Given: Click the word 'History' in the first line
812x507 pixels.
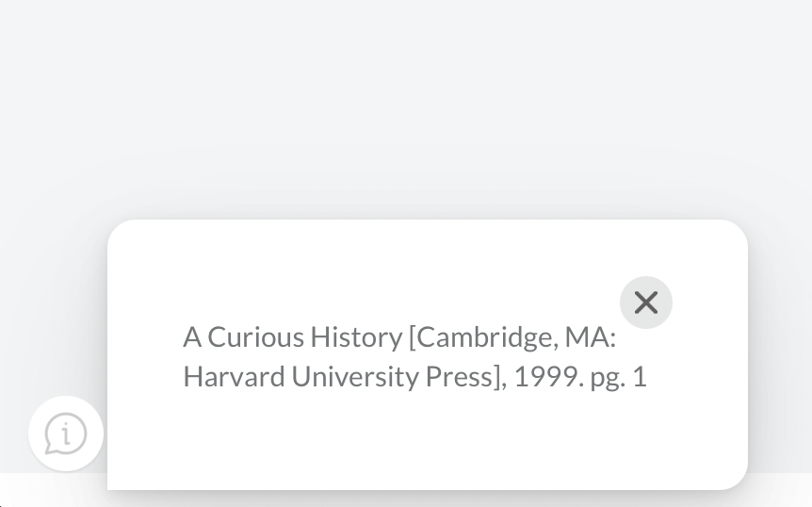Looking at the screenshot, I should tap(355, 337).
